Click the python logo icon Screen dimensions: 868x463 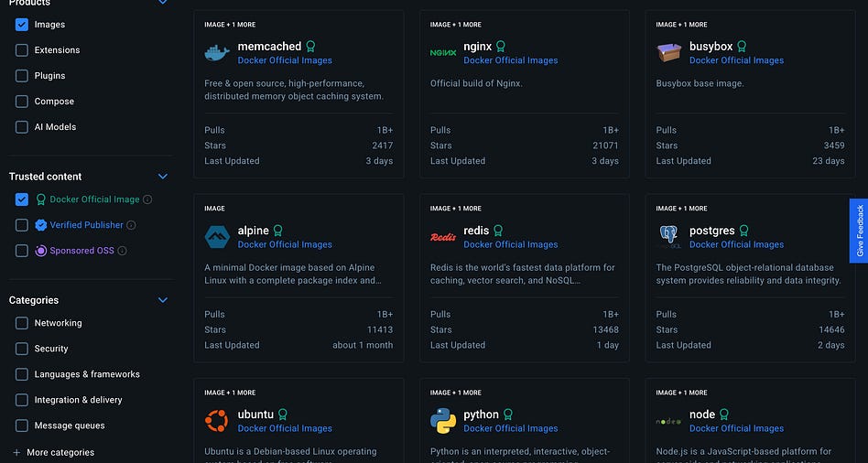(443, 421)
